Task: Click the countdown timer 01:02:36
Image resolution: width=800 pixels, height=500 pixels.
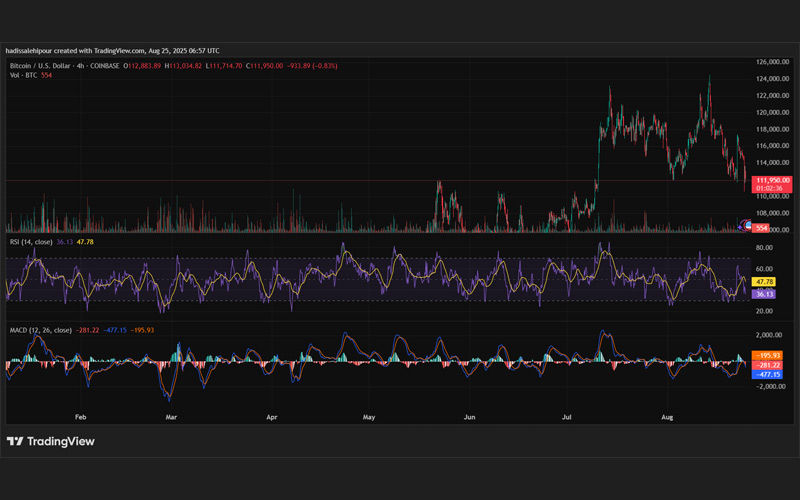Action: pyautogui.click(x=769, y=188)
